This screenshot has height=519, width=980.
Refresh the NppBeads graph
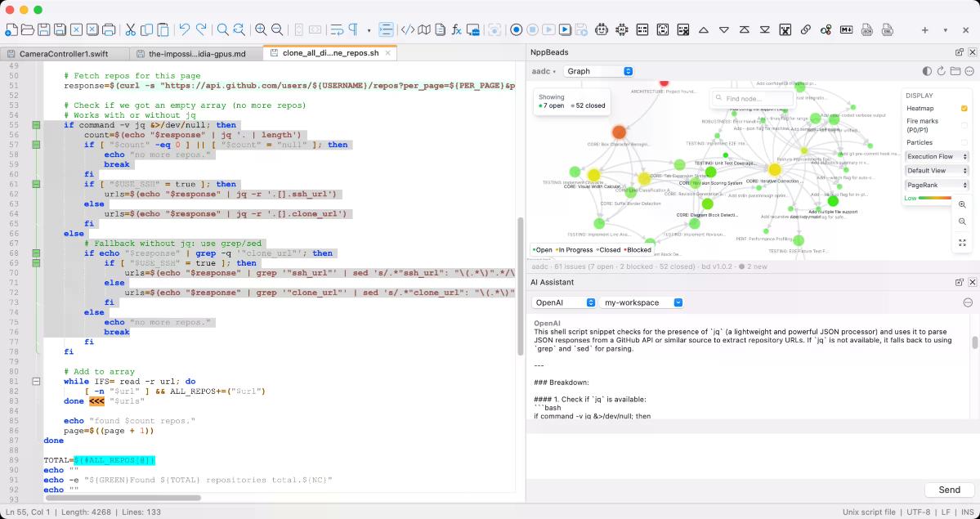tap(942, 71)
